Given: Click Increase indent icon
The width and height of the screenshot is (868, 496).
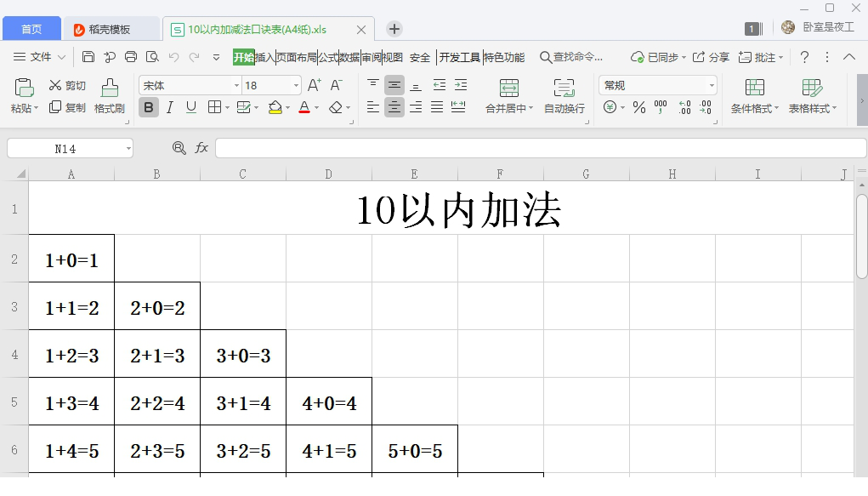Looking at the screenshot, I should point(461,85).
